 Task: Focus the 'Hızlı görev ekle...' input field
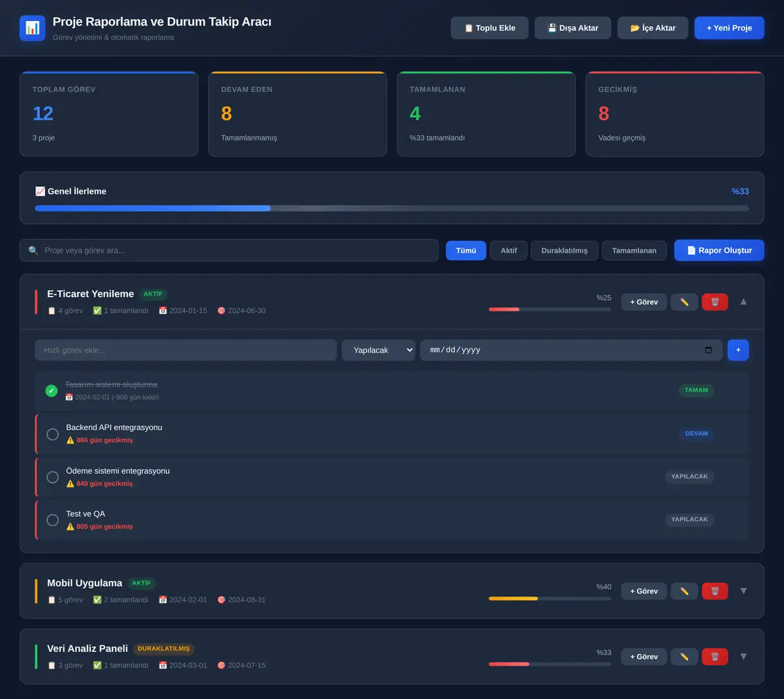click(x=186, y=350)
